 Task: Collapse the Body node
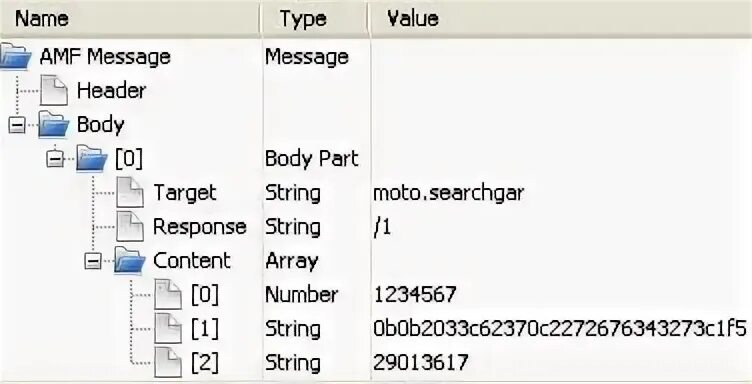tap(17, 126)
